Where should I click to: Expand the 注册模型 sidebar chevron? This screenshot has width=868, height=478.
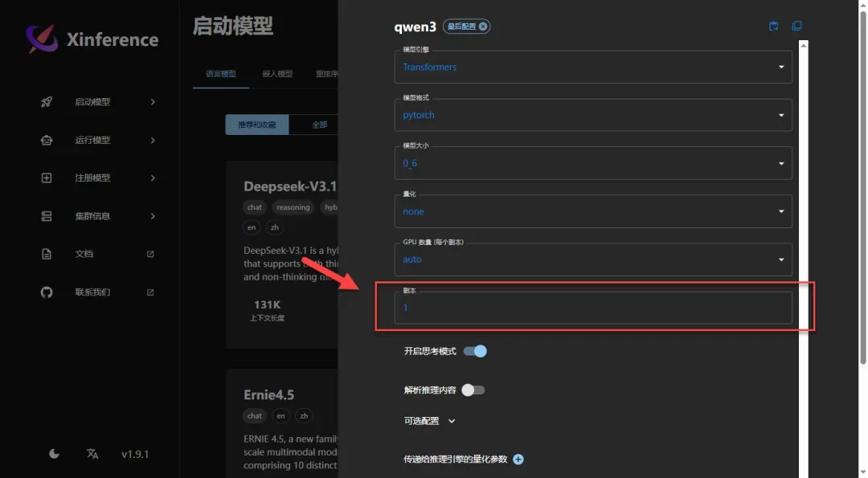point(153,178)
